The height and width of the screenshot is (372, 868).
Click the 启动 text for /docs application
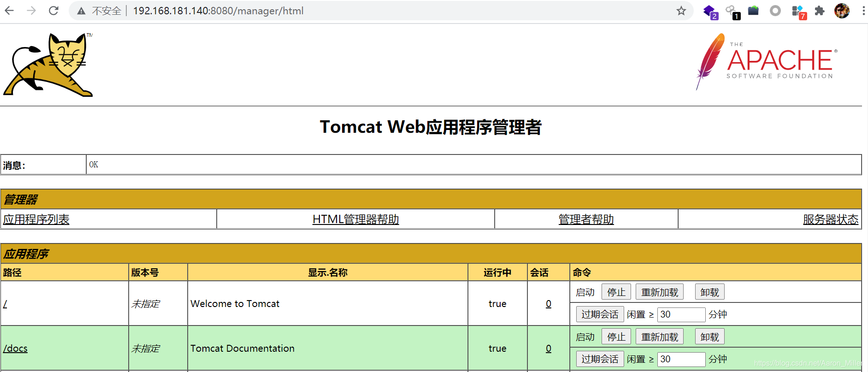point(585,337)
